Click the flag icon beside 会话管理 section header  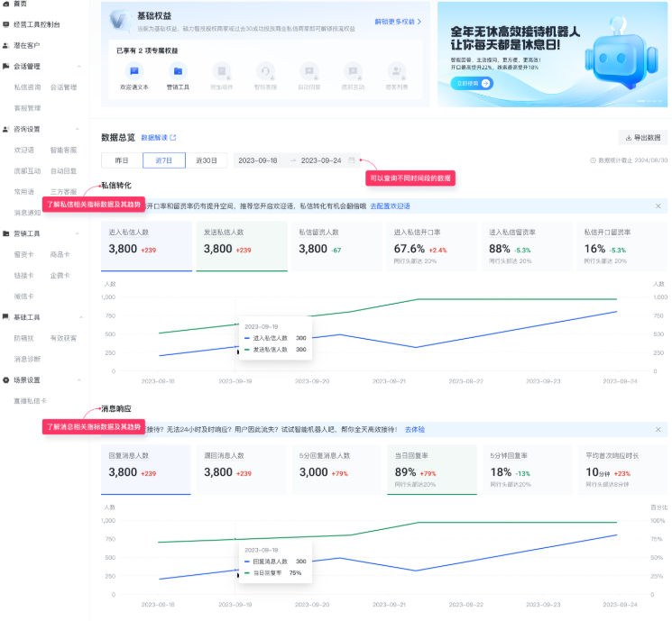(x=6, y=67)
